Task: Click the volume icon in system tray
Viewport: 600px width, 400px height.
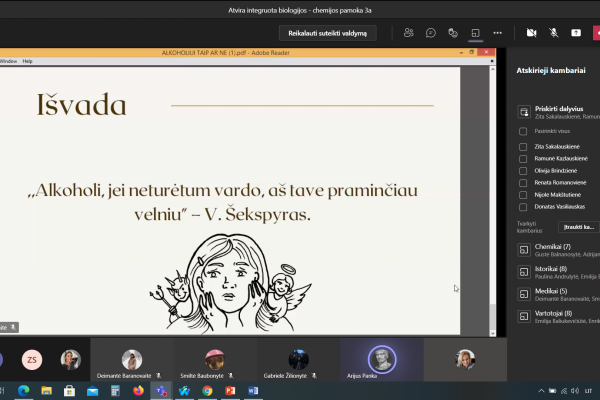Action: point(575,391)
